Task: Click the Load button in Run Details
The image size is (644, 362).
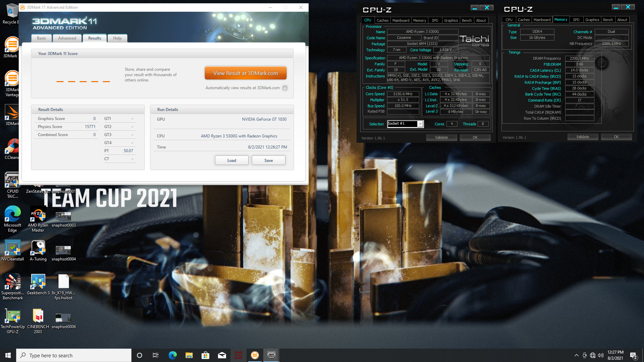Action: coord(232,161)
